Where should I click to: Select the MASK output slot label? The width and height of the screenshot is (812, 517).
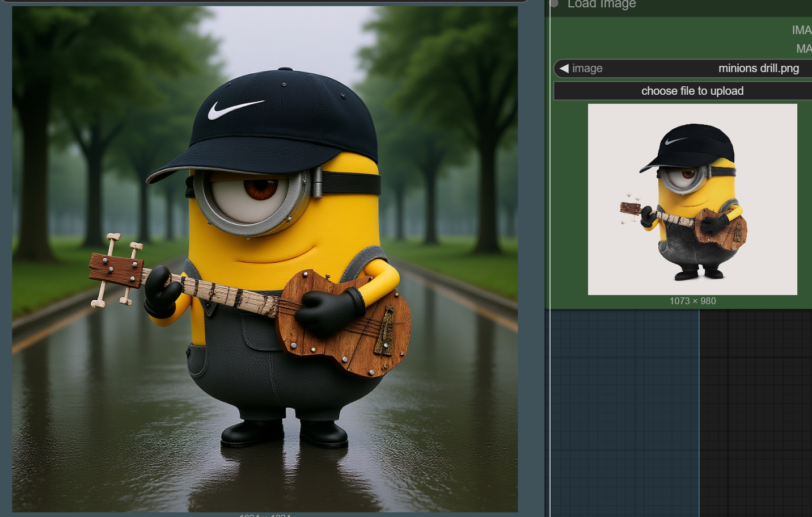click(803, 49)
